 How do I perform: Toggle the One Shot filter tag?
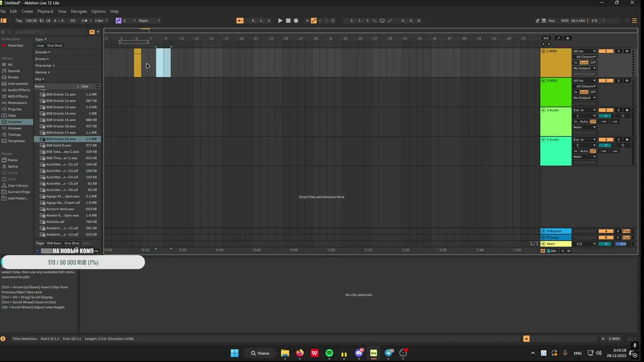55,46
